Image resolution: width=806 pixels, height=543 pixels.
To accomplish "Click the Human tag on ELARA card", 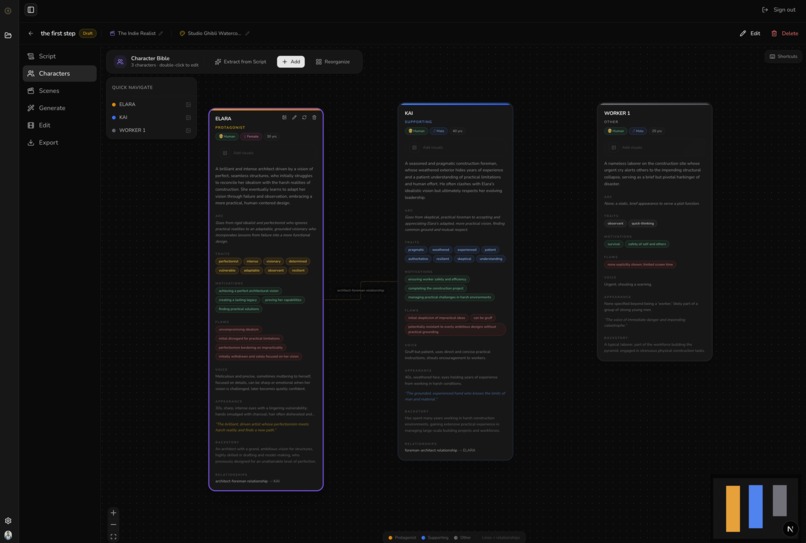I will [227, 137].
